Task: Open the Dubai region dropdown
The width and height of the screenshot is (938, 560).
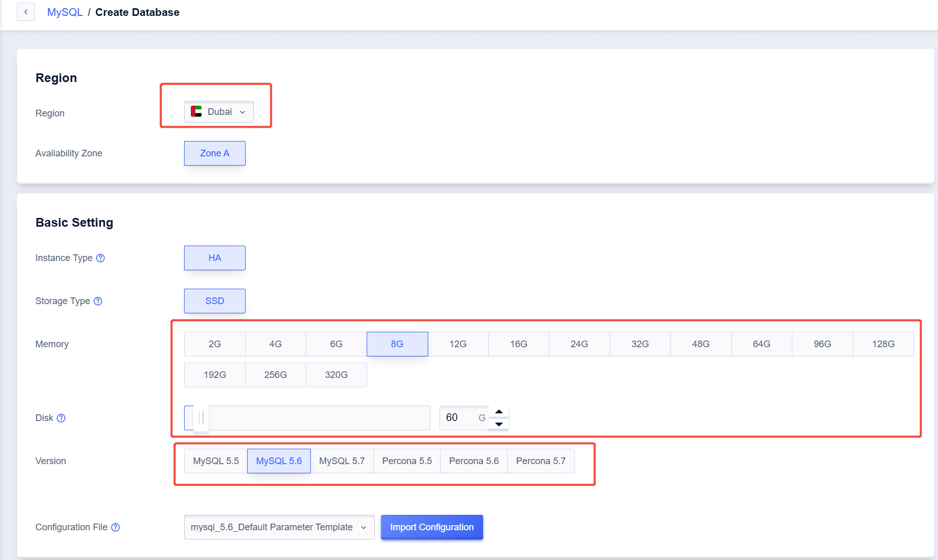Action: tap(219, 112)
